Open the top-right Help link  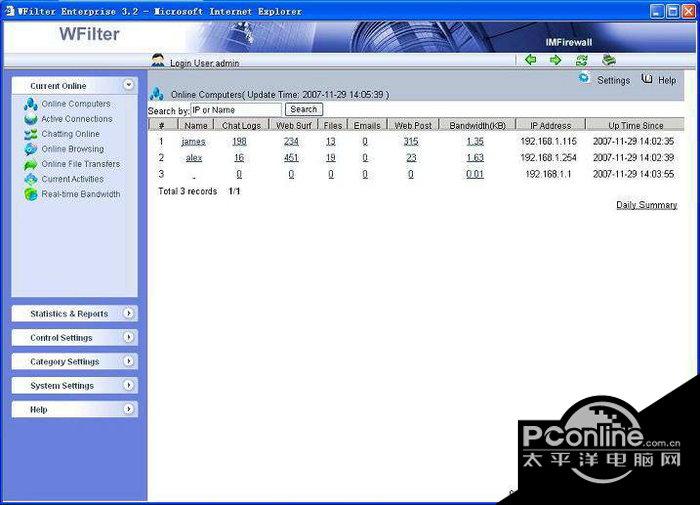[667, 80]
